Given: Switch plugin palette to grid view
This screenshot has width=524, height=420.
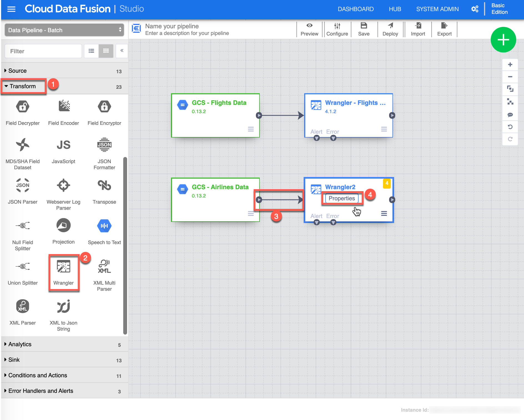Looking at the screenshot, I should [106, 51].
